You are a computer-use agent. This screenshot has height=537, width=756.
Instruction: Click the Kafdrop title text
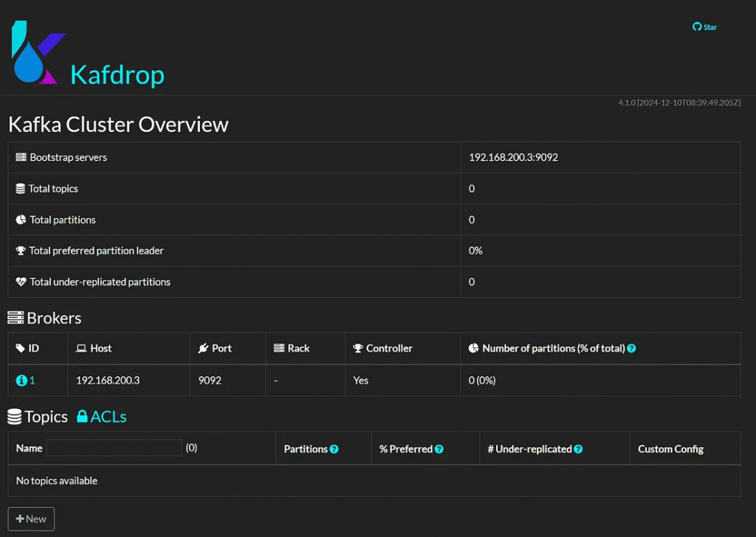click(117, 75)
